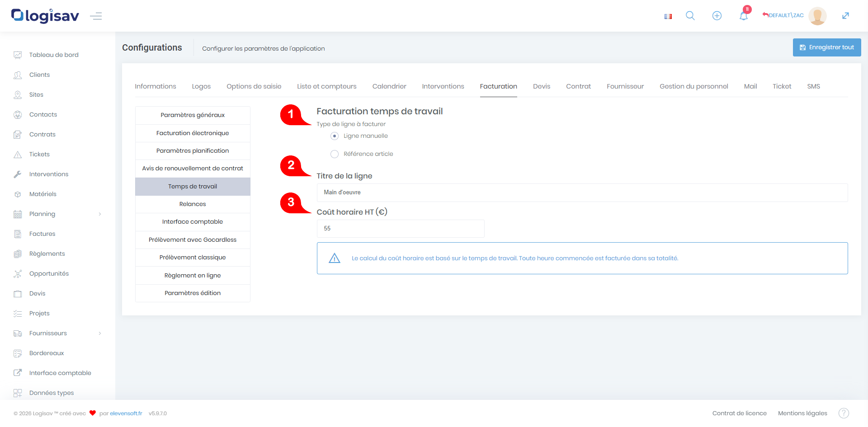Image resolution: width=868 pixels, height=427 pixels.
Task: Toggle fullscreen with the expand arrows icon
Action: (845, 16)
